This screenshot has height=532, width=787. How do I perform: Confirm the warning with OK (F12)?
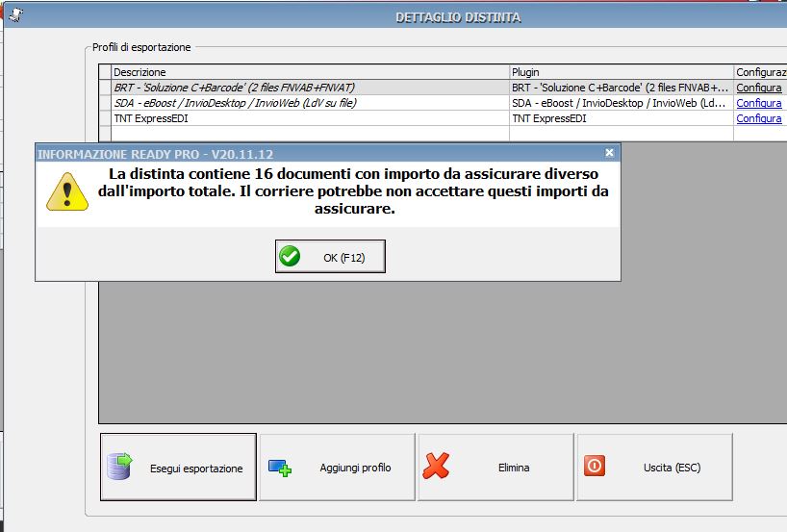(x=330, y=257)
